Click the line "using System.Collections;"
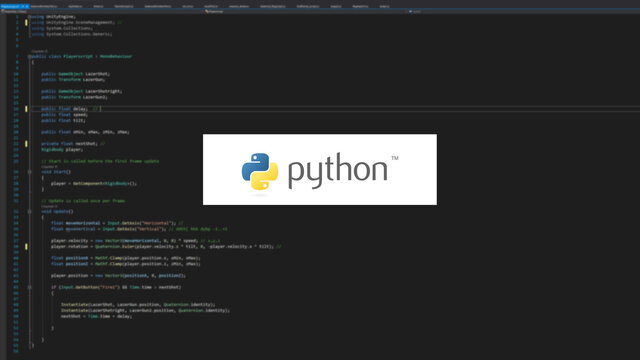 (x=62, y=28)
